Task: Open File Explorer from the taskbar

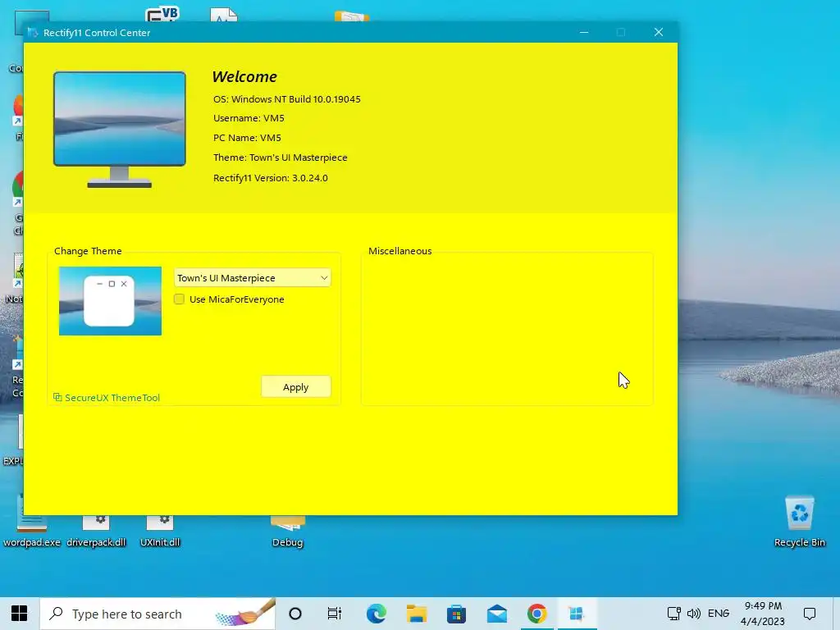Action: point(416,614)
